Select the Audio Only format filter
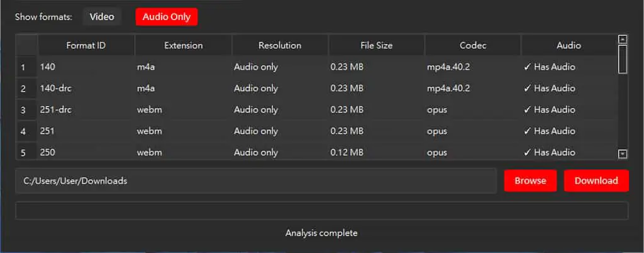Image resolution: width=644 pixels, height=253 pixels. click(x=166, y=17)
